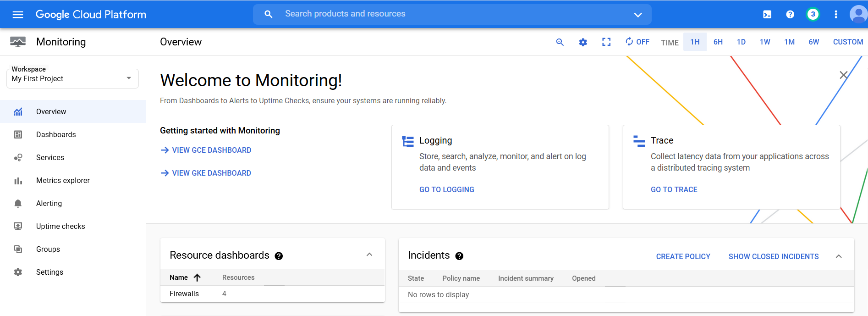This screenshot has width=868, height=316.
Task: Select the 1W time range
Action: tap(765, 42)
